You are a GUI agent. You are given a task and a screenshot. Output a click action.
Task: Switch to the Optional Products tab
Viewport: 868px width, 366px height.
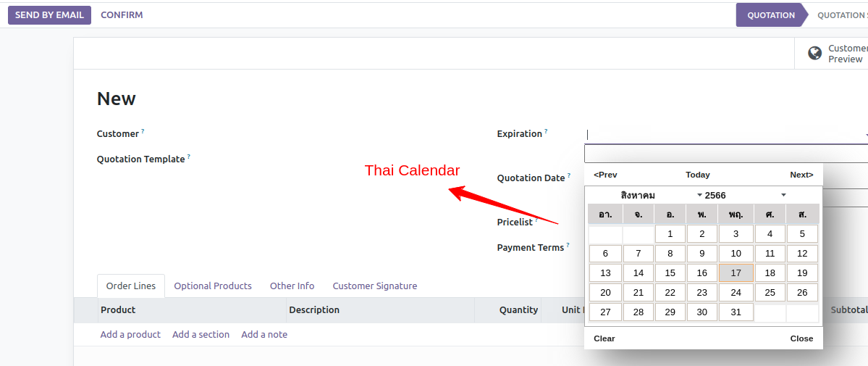pos(213,286)
